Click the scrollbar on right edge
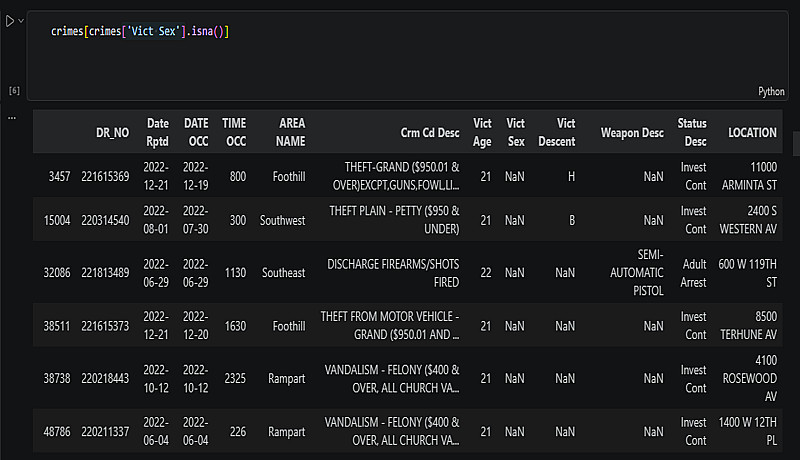Image resolution: width=800 pixels, height=460 pixels. pyautogui.click(x=796, y=143)
